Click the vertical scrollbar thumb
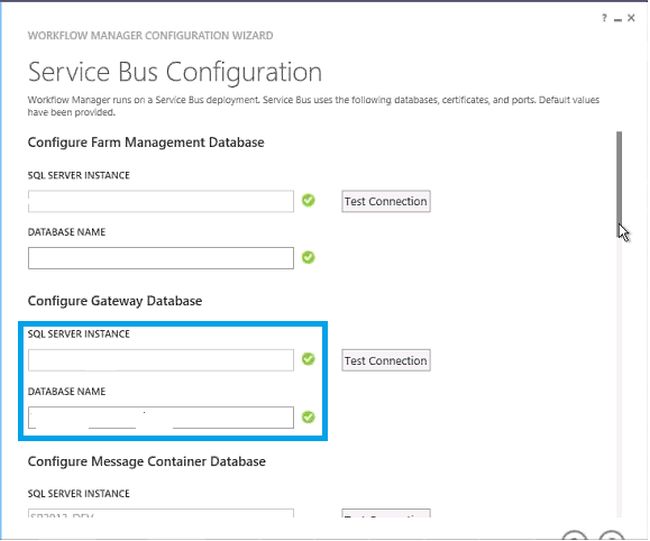This screenshot has height=541, width=650. click(x=620, y=180)
